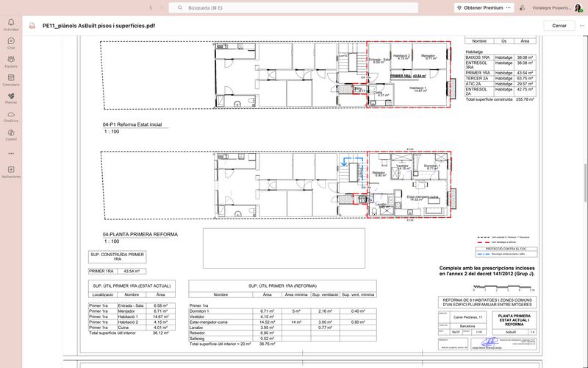
Task: Go to Equipos in the sidebar
Action: tap(10, 61)
